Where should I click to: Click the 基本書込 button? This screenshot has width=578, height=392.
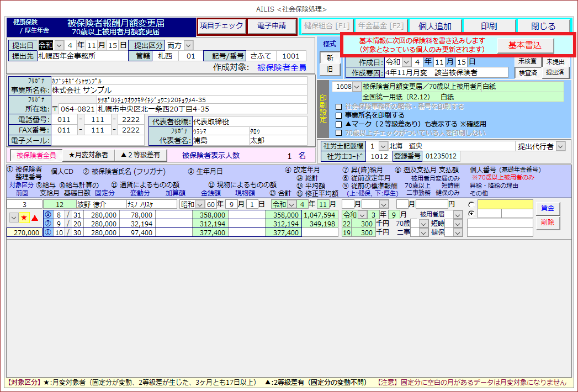pos(524,45)
